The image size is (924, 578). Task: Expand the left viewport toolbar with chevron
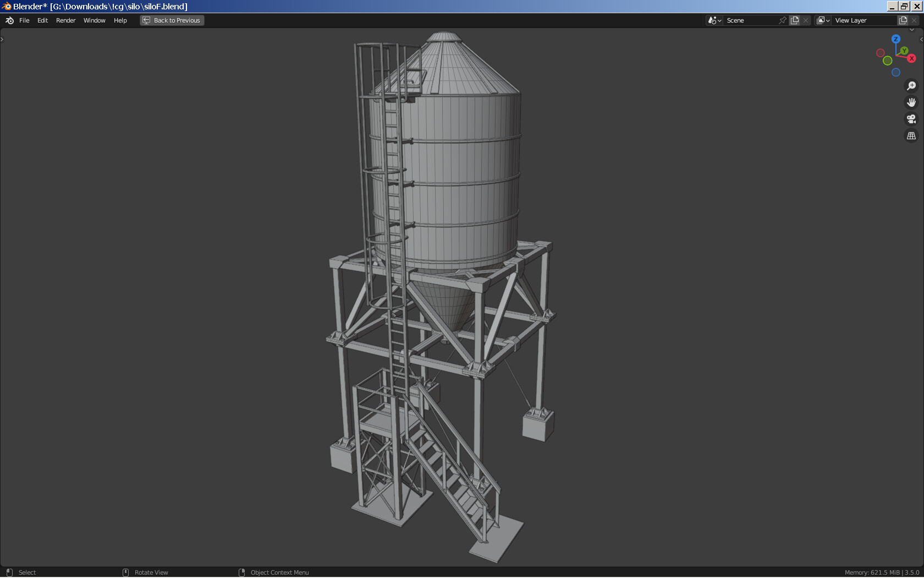pyautogui.click(x=2, y=39)
